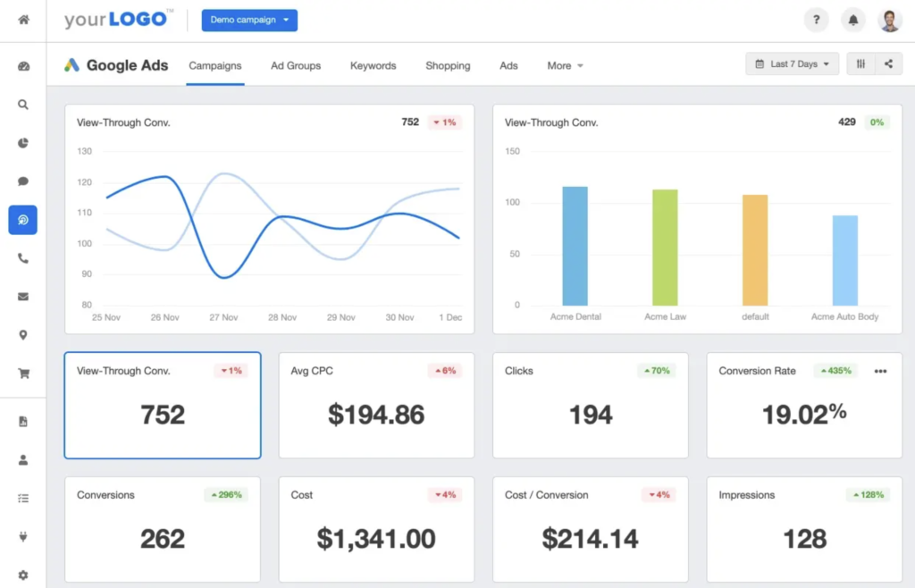Click the 752 total in line chart header
915x588 pixels.
click(x=410, y=122)
